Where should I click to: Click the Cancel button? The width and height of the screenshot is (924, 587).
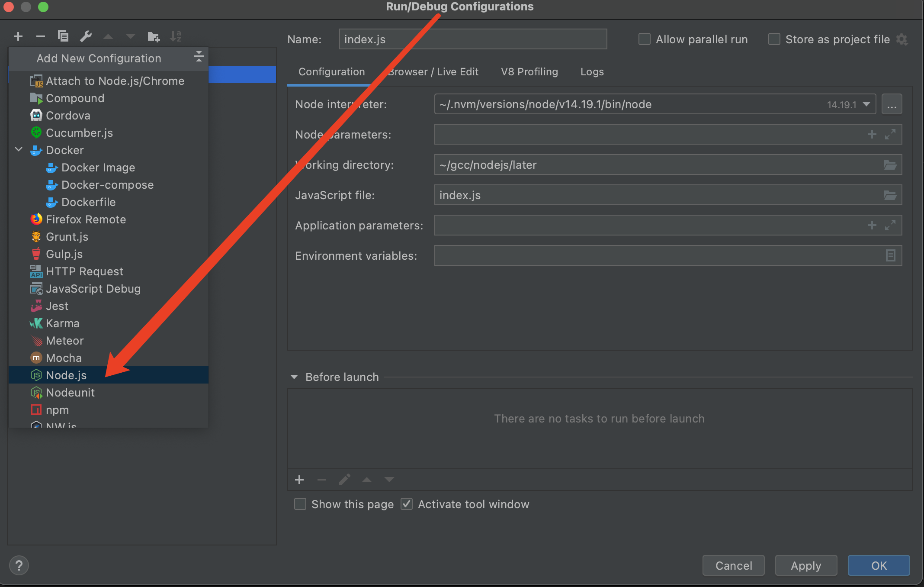pos(734,565)
